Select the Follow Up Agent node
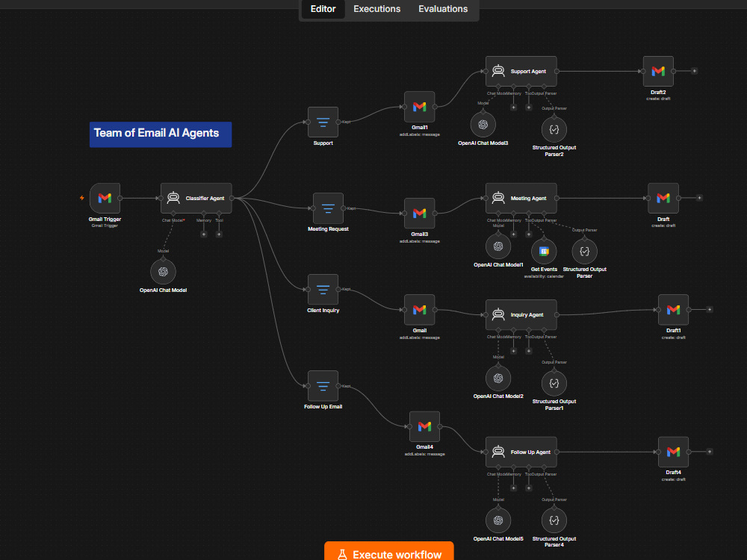 (x=521, y=452)
